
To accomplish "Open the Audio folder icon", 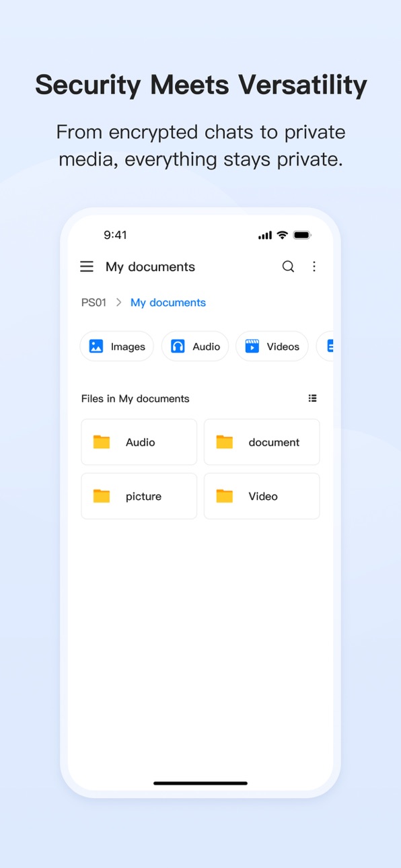I will pos(102,442).
